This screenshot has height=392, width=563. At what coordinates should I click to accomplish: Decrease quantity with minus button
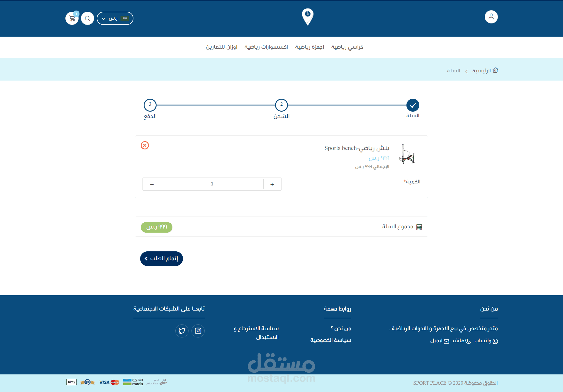tap(152, 184)
